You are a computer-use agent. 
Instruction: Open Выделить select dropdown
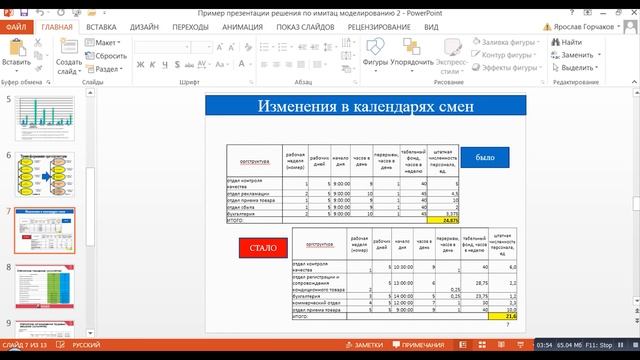[x=575, y=67]
